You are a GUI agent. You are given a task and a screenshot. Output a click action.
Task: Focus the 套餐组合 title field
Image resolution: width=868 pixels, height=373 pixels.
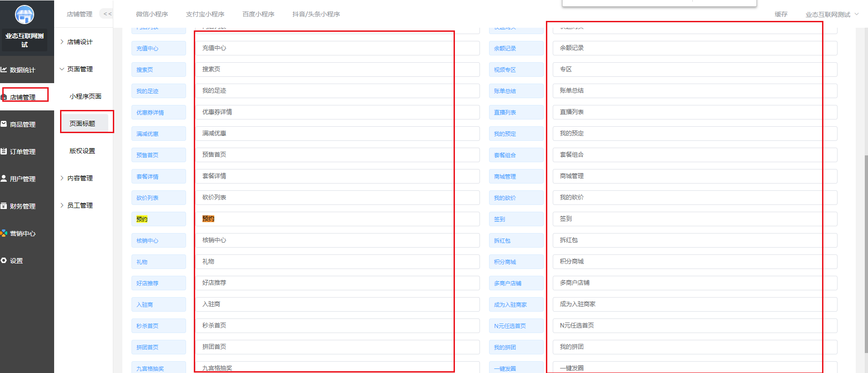695,155
